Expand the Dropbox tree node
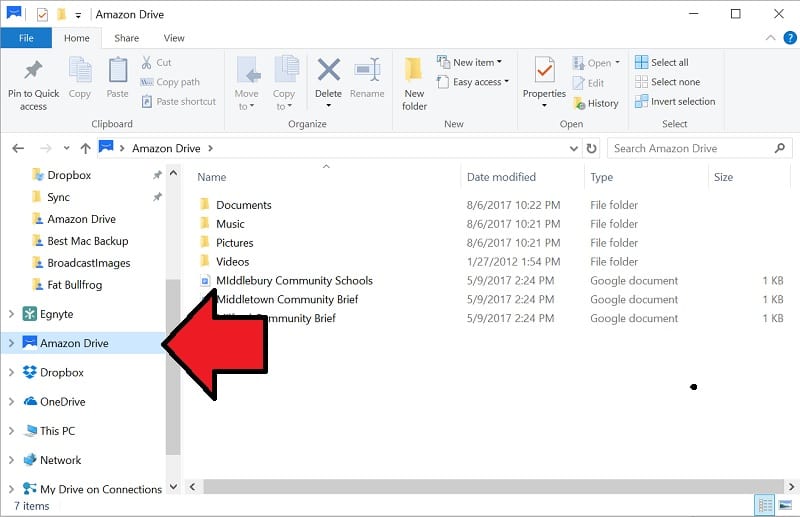Viewport: 800px width, 517px height. click(11, 372)
